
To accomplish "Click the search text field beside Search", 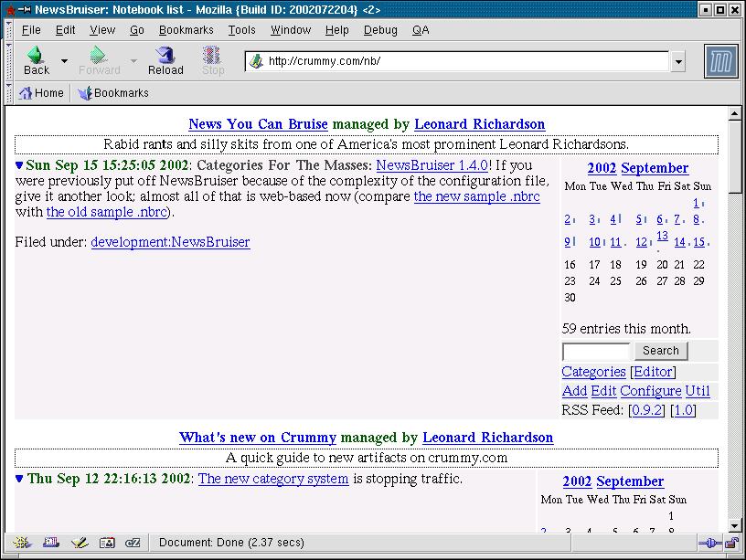I will (x=595, y=351).
